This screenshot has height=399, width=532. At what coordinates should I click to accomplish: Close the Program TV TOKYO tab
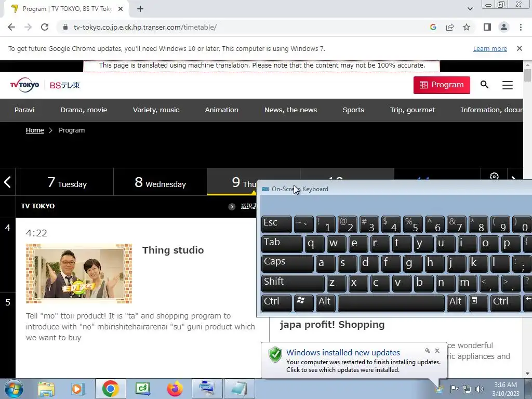click(x=121, y=9)
